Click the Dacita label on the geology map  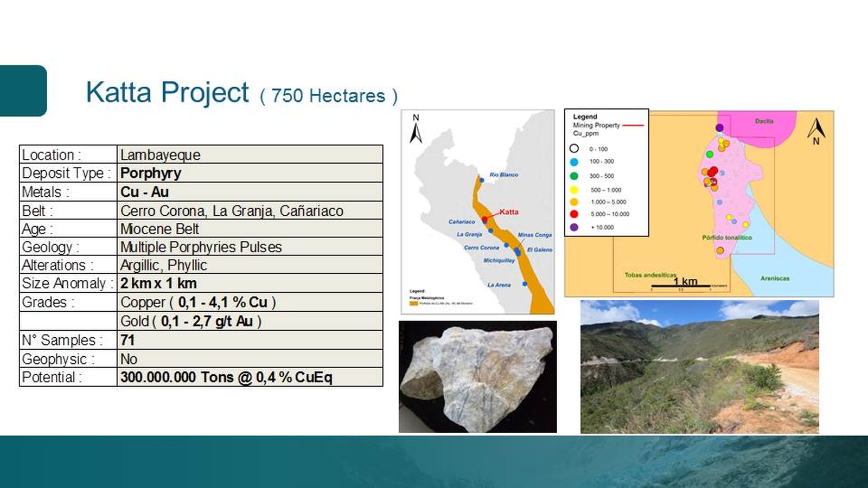(764, 121)
